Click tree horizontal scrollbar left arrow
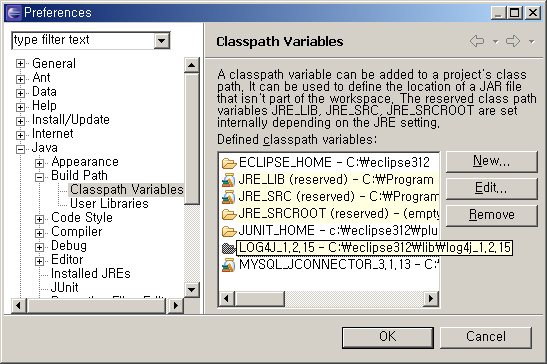Image resolution: width=547 pixels, height=364 pixels. click(x=18, y=306)
